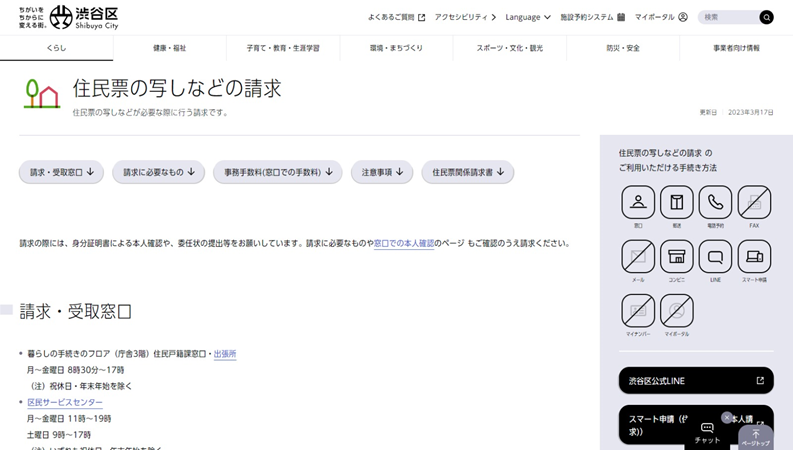Open the 区民サービスセンター link

[x=65, y=402]
